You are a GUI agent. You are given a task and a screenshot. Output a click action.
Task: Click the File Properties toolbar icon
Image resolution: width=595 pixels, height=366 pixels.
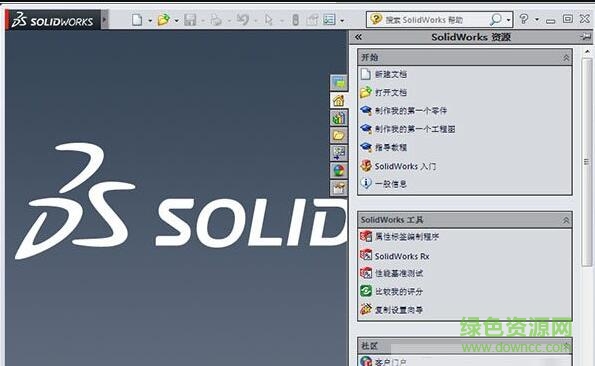(312, 20)
